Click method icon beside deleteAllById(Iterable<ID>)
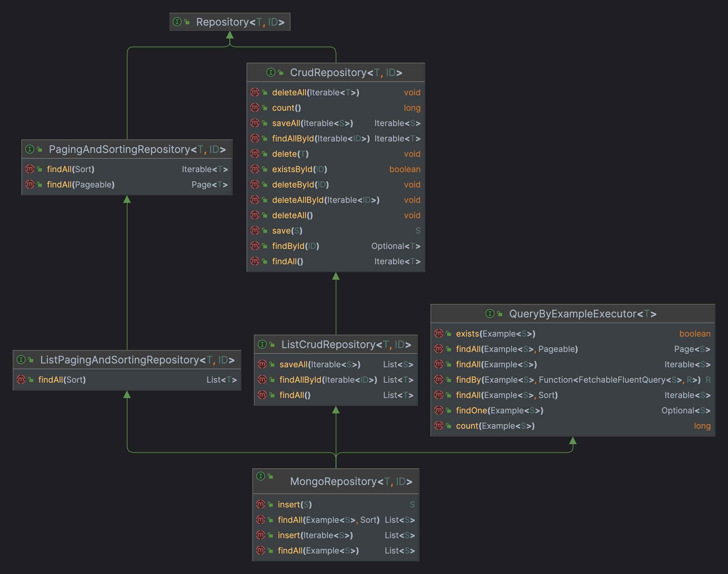The image size is (728, 574). 255,200
